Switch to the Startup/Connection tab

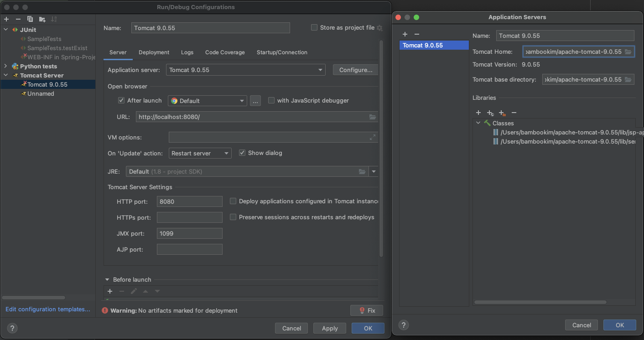(x=282, y=52)
